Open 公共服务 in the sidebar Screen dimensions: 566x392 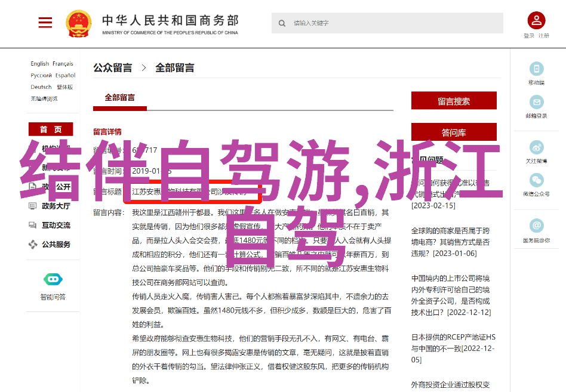pos(56,244)
